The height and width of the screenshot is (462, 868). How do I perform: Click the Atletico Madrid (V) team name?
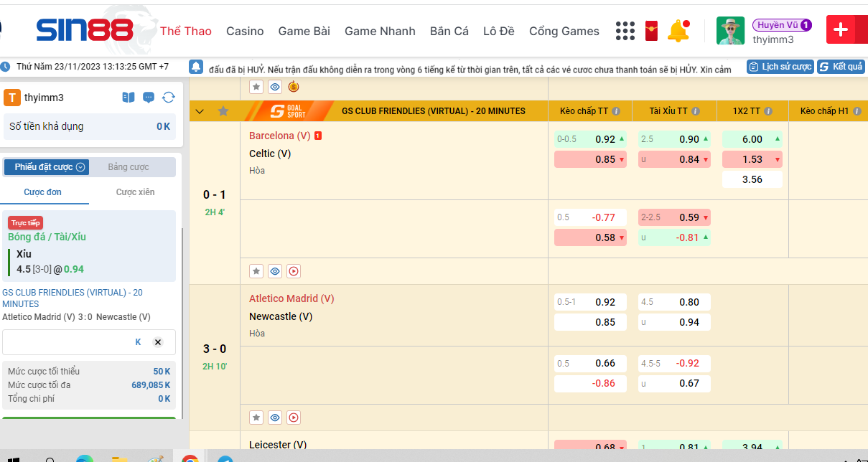tap(291, 298)
